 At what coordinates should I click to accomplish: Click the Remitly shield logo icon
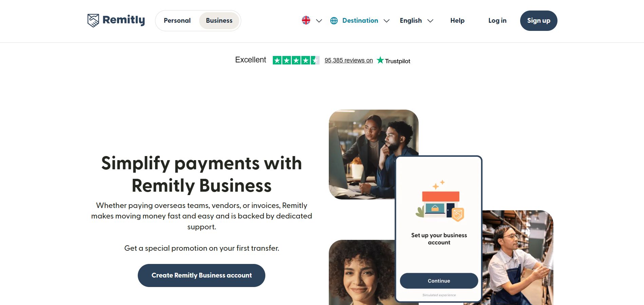click(93, 20)
